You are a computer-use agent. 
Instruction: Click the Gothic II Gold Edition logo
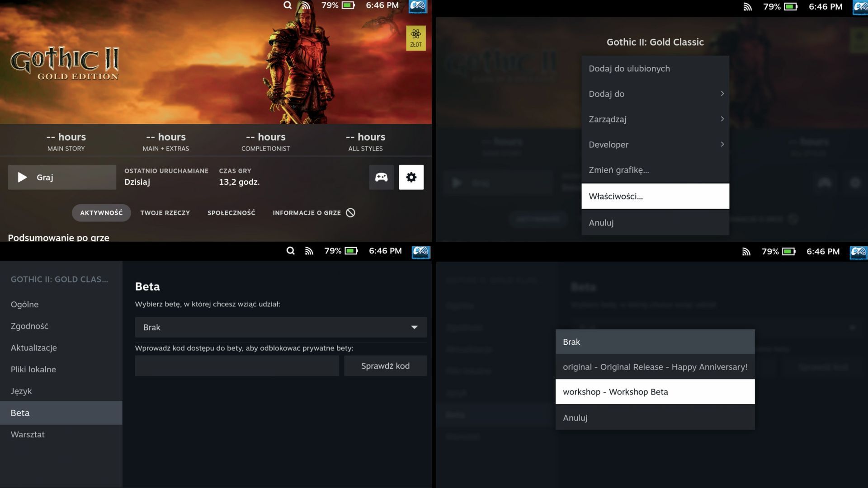pyautogui.click(x=65, y=64)
